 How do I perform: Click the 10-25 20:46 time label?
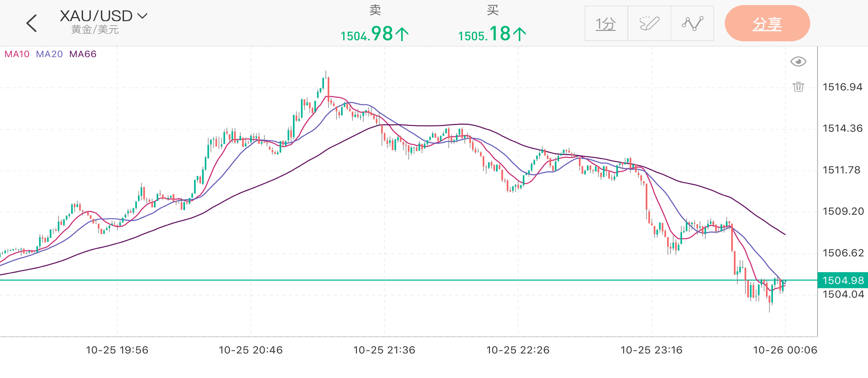251,350
